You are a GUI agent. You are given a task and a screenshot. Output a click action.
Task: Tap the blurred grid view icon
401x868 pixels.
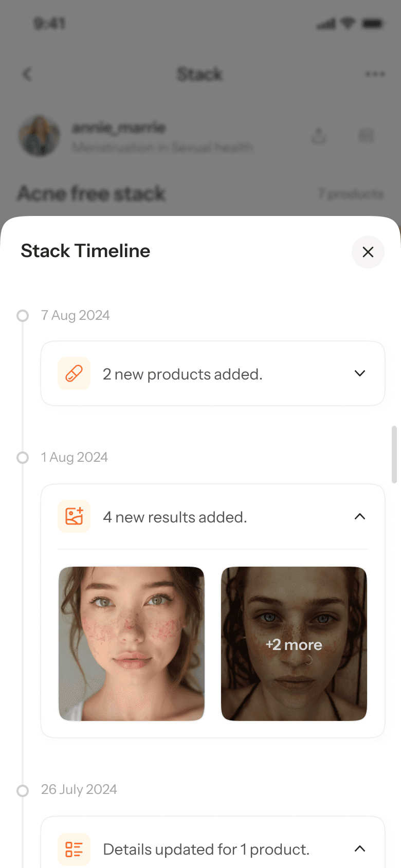tap(366, 136)
